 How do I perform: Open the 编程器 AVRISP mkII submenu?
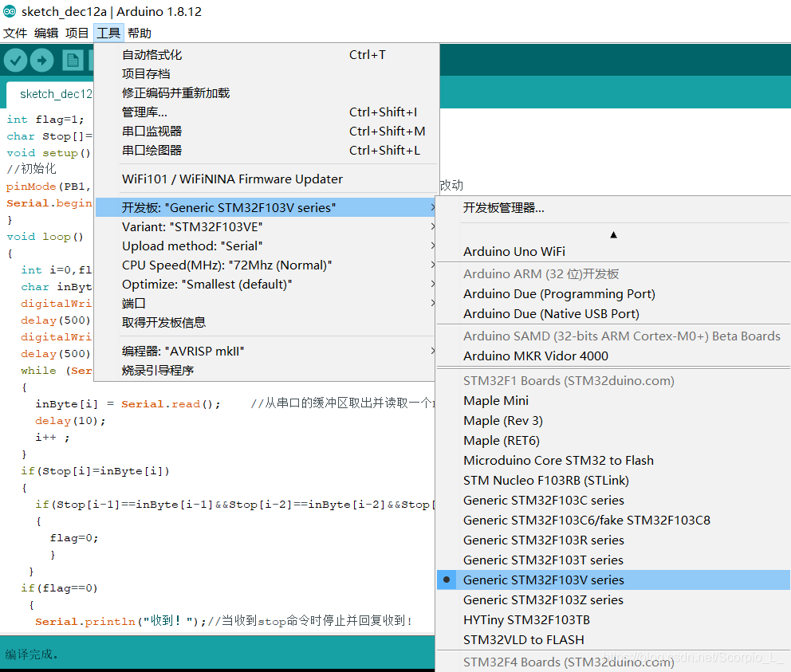(266, 351)
